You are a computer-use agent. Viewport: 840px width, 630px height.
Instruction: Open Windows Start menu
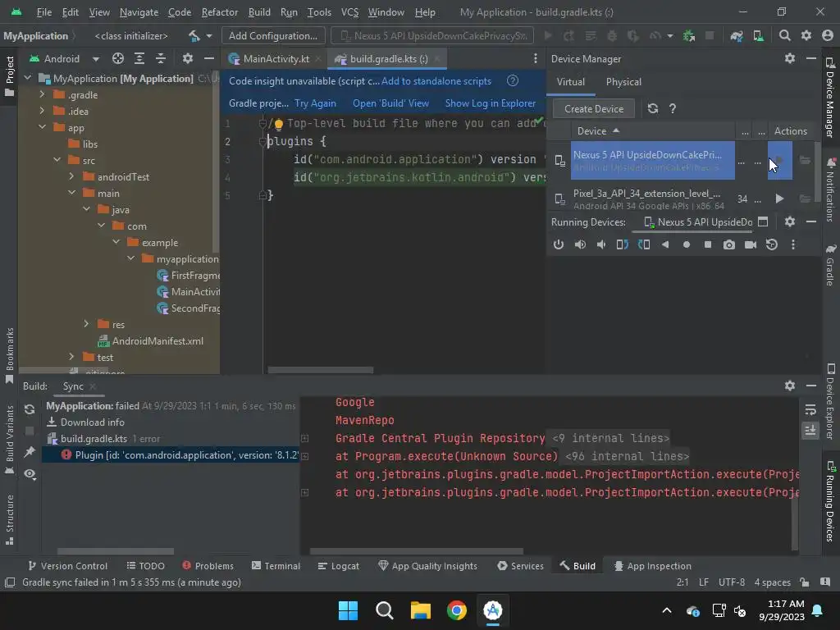click(348, 610)
